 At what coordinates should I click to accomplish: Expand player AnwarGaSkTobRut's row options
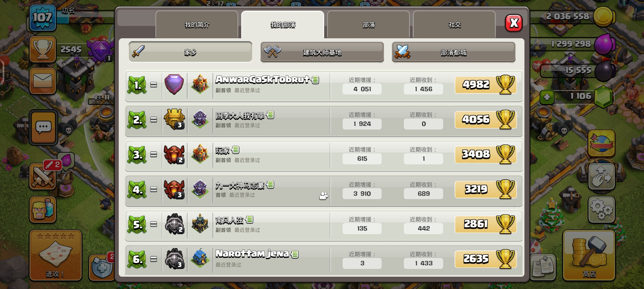[324, 86]
